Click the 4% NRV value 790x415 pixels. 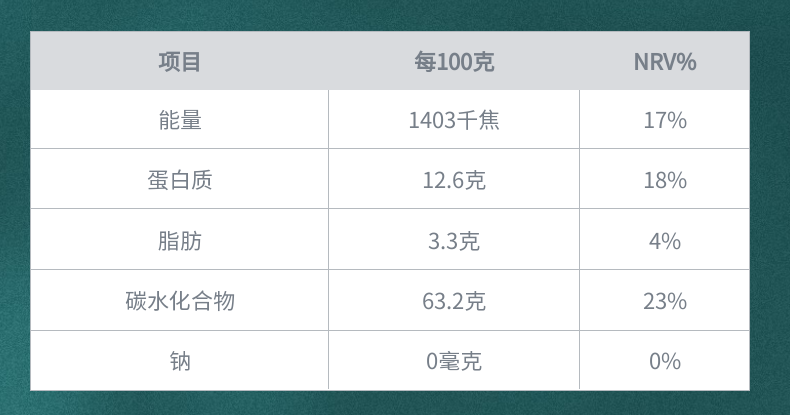click(665, 240)
